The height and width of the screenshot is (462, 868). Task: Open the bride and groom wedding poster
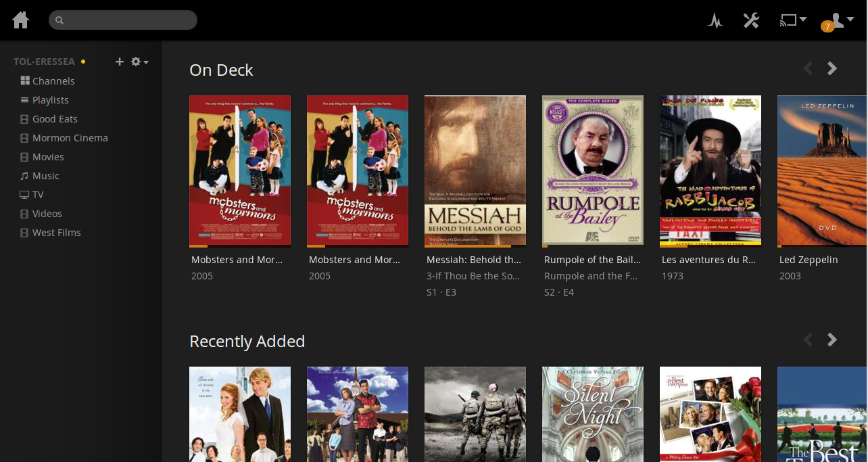point(240,414)
